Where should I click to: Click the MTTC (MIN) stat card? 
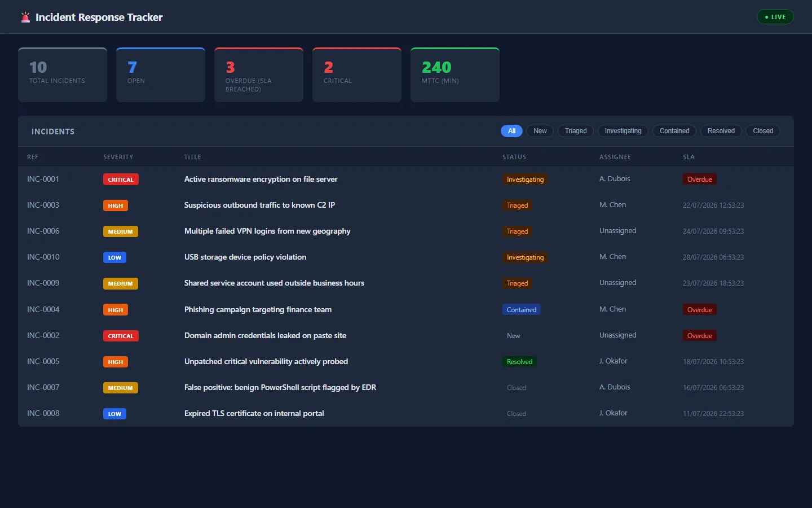[455, 75]
